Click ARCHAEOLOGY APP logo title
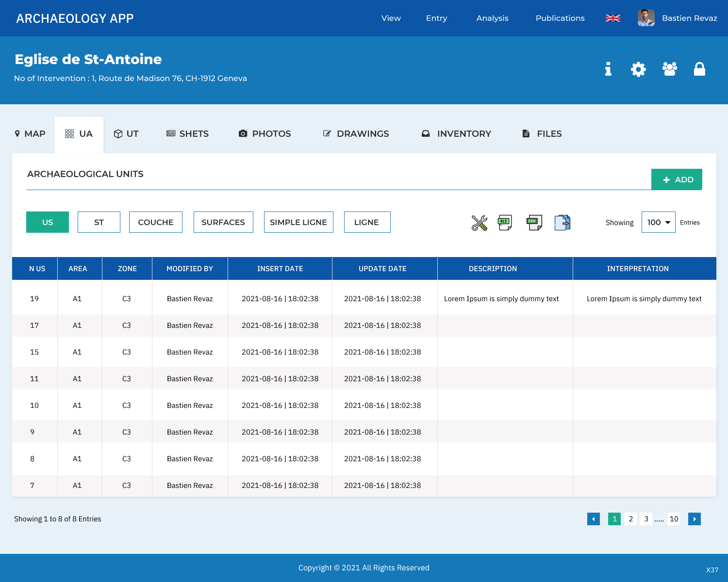This screenshot has height=582, width=728. (75, 18)
